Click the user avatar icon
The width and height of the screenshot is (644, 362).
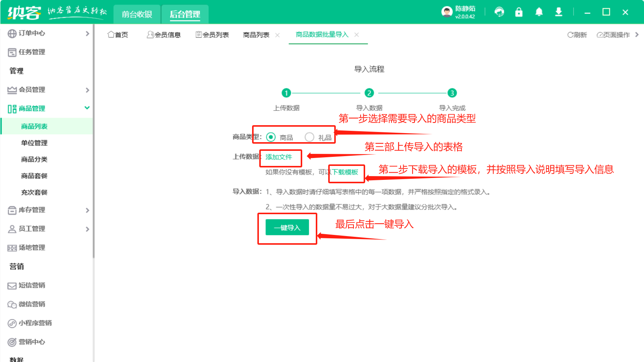[447, 12]
